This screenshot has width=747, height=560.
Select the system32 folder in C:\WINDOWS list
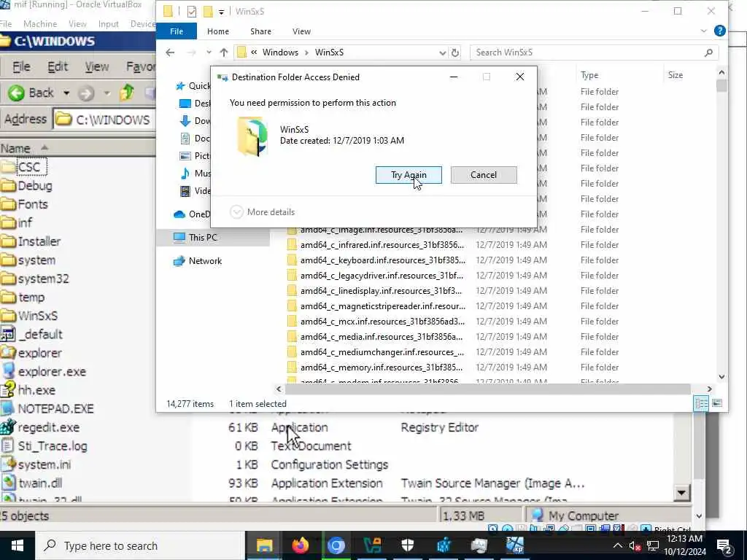tap(35, 279)
